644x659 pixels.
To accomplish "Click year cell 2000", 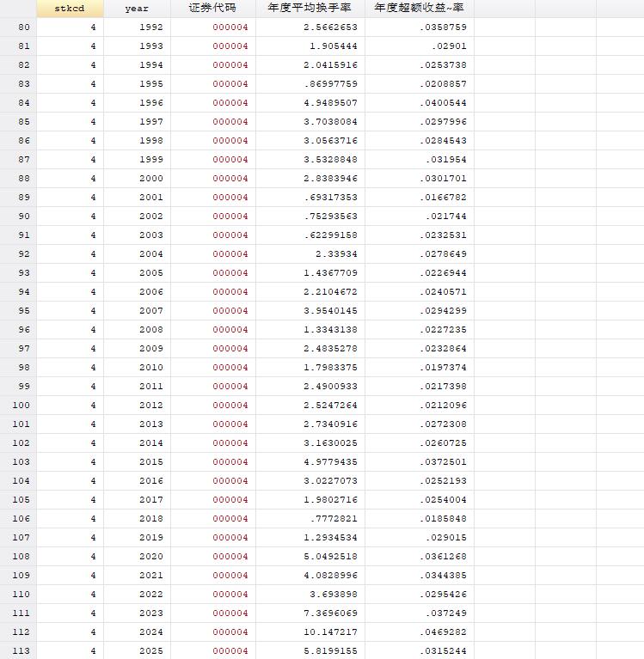I will (137, 179).
